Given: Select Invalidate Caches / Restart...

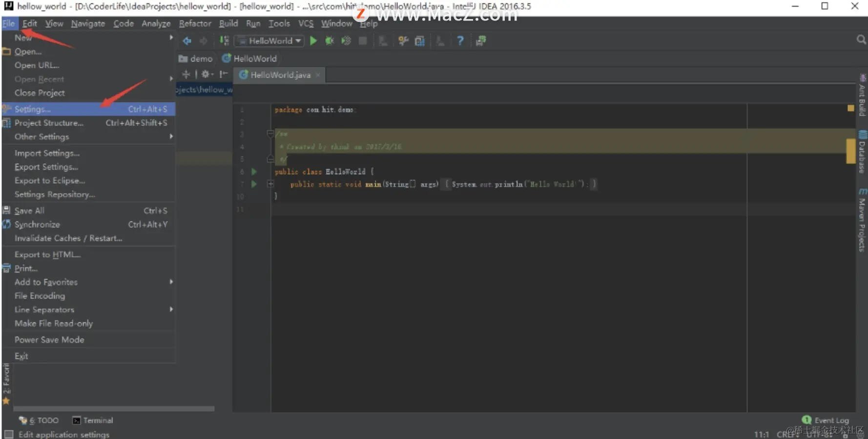Looking at the screenshot, I should click(x=88, y=238).
